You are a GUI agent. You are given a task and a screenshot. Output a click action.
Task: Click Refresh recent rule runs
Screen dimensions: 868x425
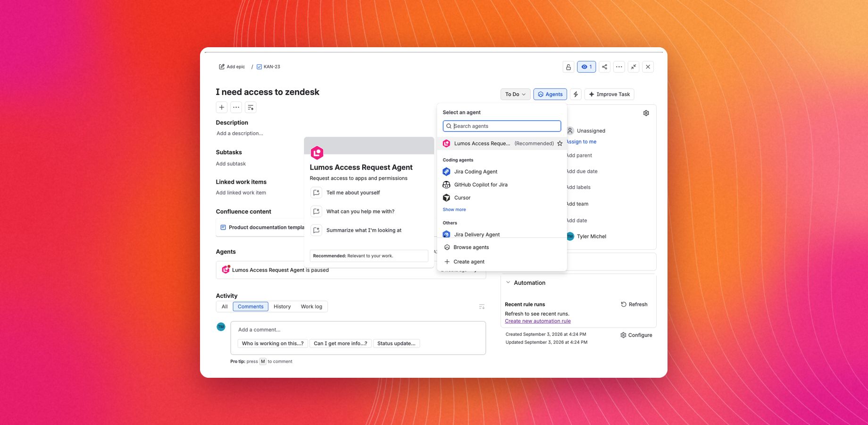pyautogui.click(x=634, y=305)
